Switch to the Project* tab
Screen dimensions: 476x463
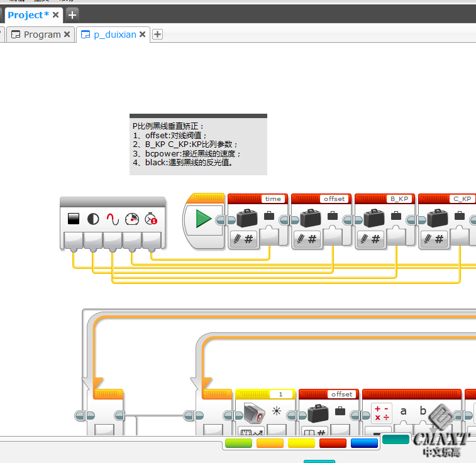[28, 14]
